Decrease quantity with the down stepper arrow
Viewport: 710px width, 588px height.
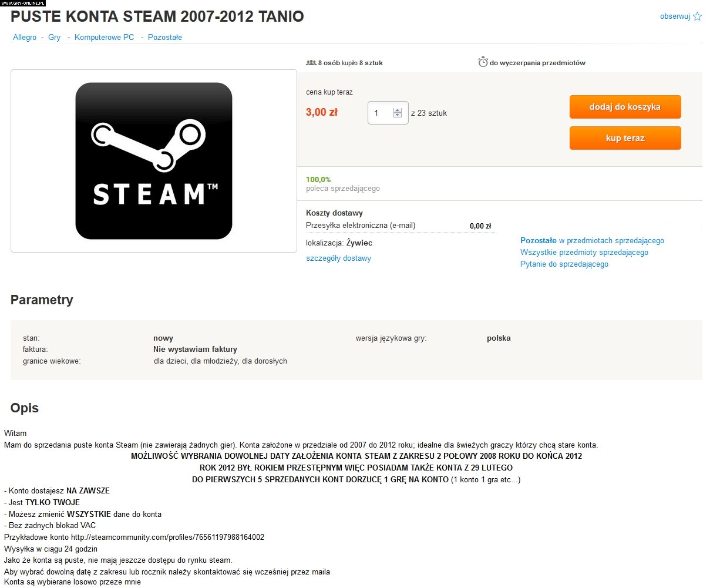coord(398,116)
